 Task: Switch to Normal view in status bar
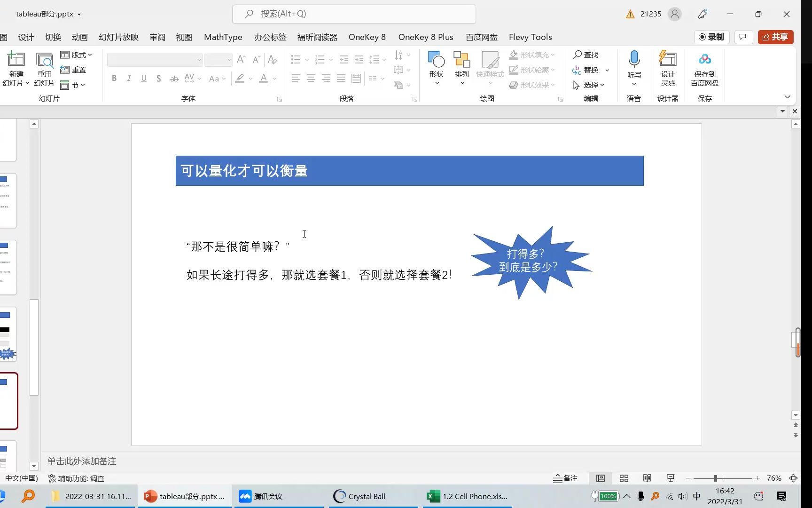pos(601,478)
